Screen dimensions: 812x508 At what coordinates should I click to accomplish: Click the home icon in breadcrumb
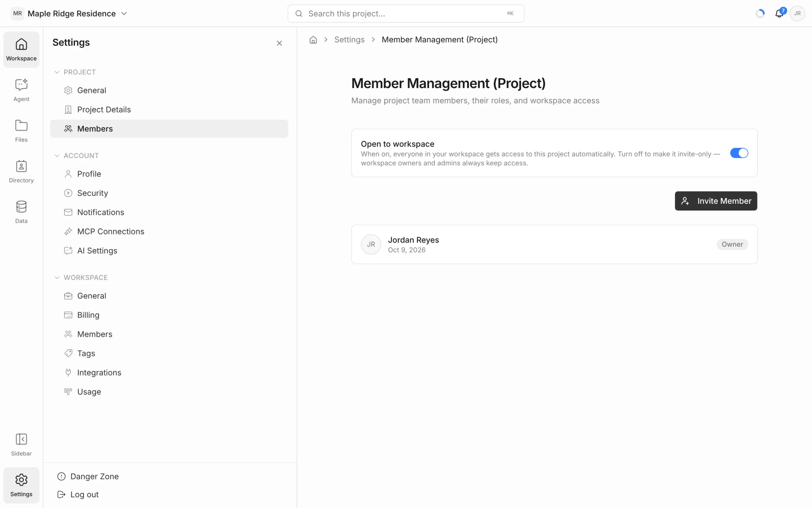313,40
